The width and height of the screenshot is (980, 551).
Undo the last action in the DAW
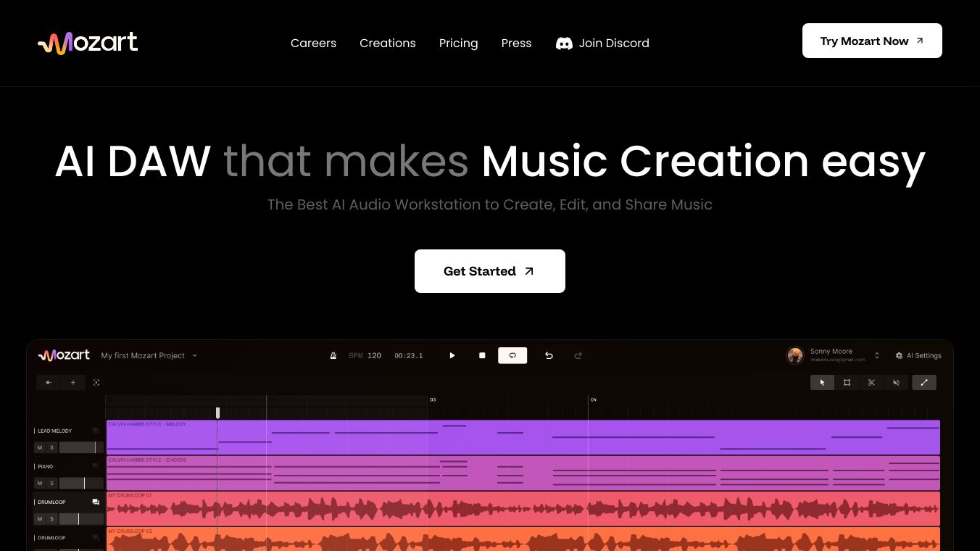549,355
